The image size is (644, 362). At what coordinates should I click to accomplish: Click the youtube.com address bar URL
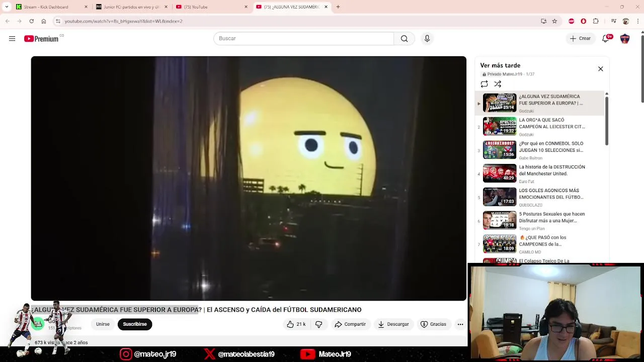click(x=124, y=21)
